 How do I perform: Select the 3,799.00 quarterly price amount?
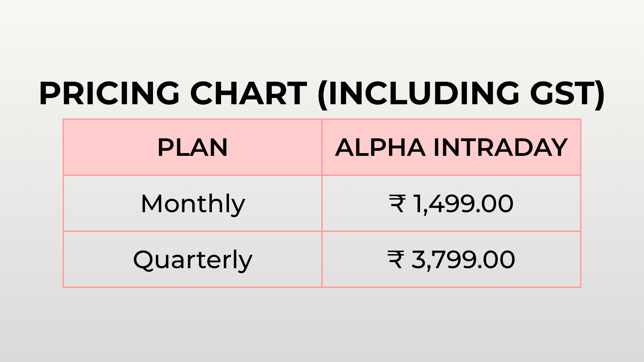coord(463,259)
